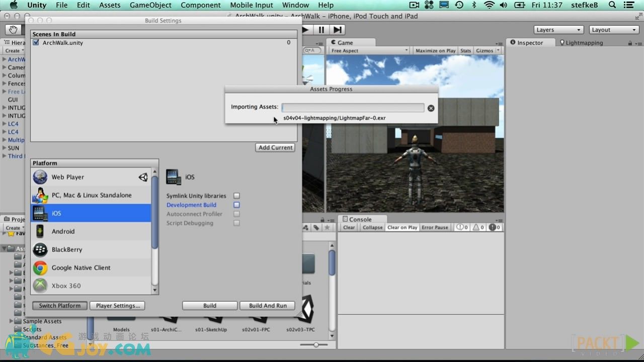Viewport: 644px width, 362px height.
Task: Open the Layout dropdown
Action: coord(614,30)
